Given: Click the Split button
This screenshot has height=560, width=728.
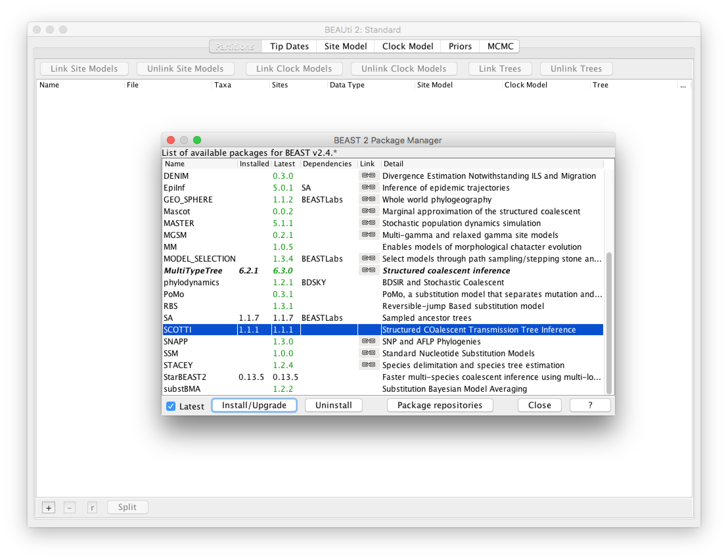Looking at the screenshot, I should click(x=127, y=507).
